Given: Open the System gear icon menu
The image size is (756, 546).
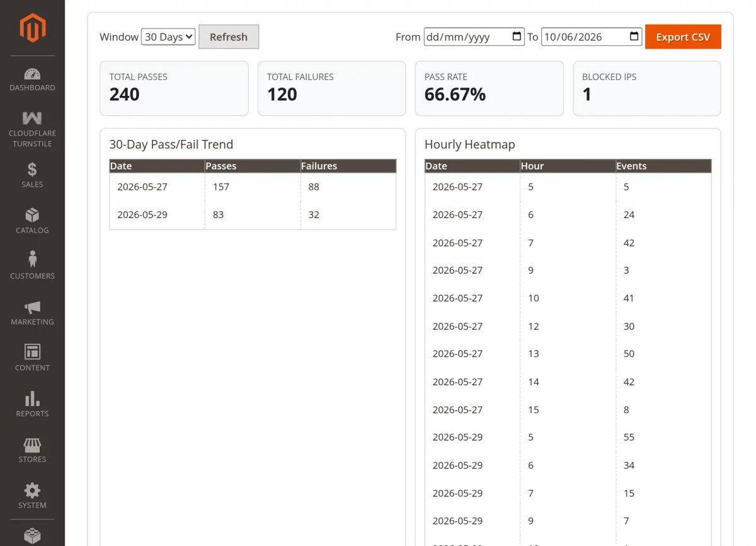Looking at the screenshot, I should pyautogui.click(x=32, y=490).
